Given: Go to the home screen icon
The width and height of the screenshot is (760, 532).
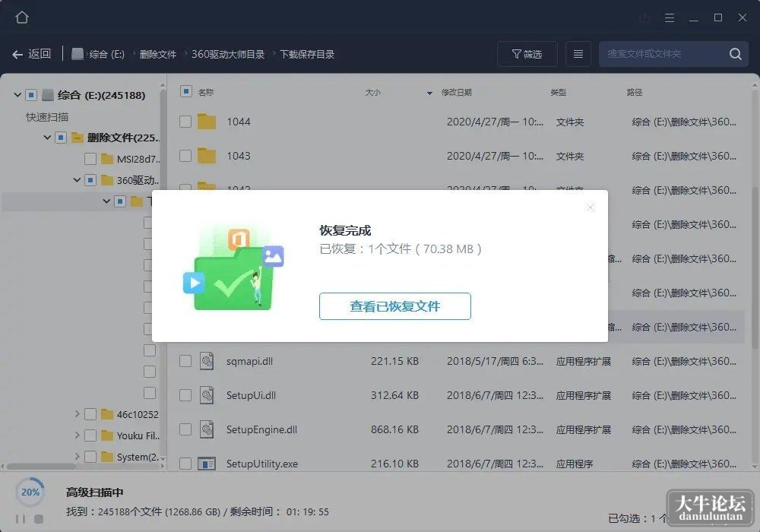Looking at the screenshot, I should [x=22, y=17].
